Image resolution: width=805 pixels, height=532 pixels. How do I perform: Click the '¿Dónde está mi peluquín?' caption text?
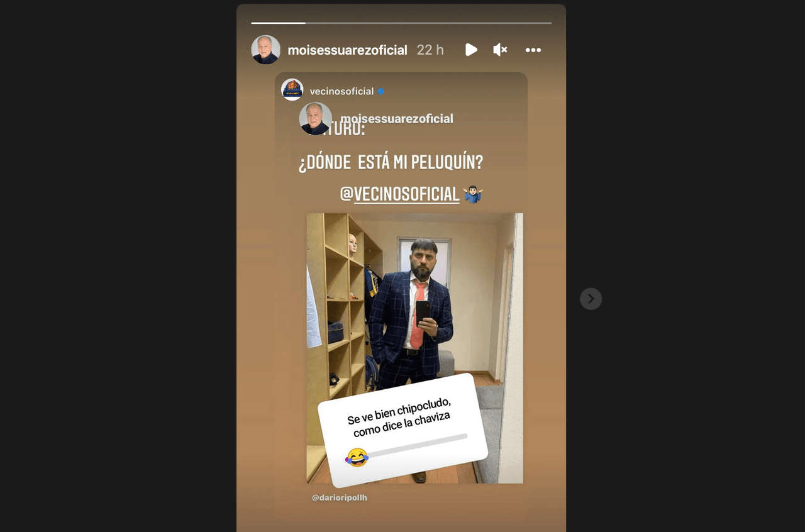pyautogui.click(x=391, y=162)
